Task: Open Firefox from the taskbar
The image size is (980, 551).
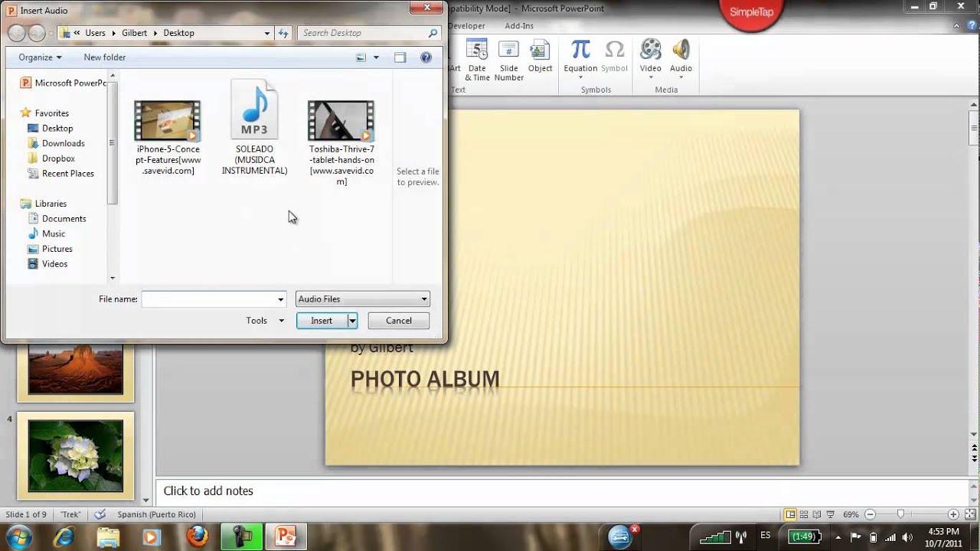Action: point(197,537)
